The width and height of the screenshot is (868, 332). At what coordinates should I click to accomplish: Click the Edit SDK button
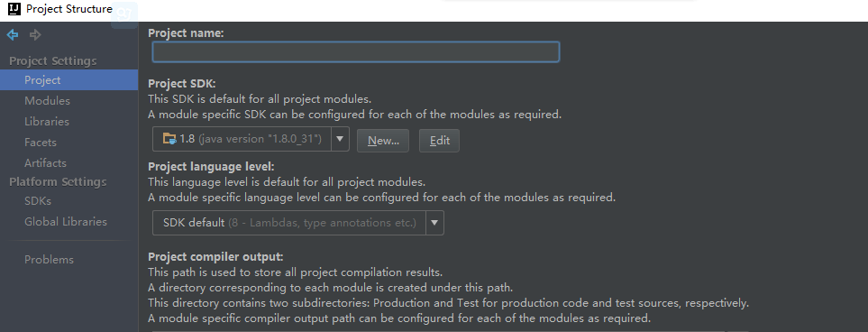coord(439,140)
